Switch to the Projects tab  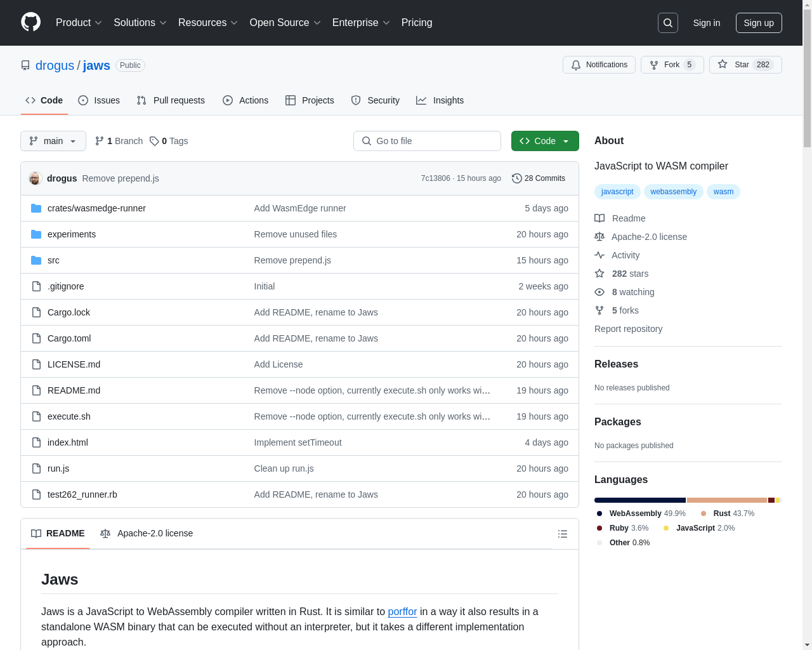[310, 100]
